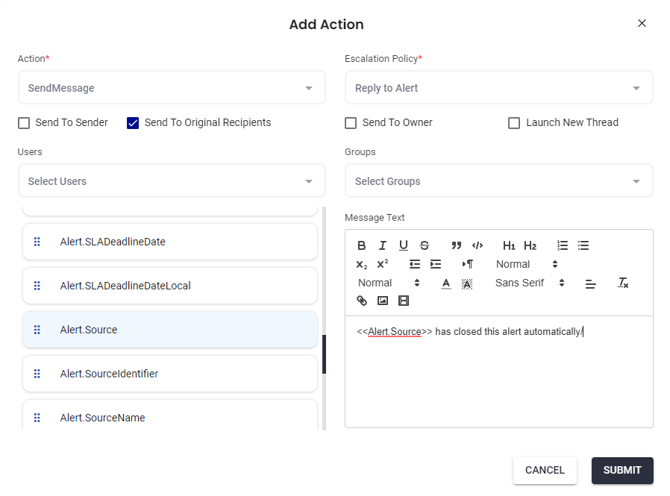Image resolution: width=670 pixels, height=496 pixels.
Task: Open the Action dropdown showing SendMessage
Action: click(x=171, y=88)
